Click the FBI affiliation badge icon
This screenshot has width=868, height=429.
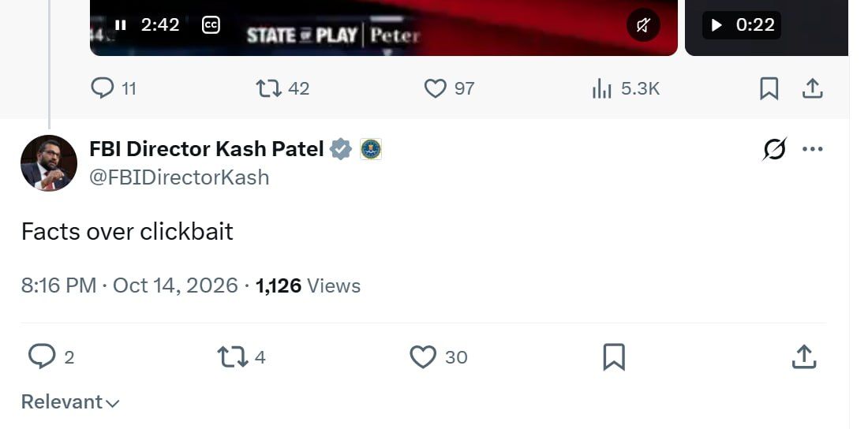click(x=371, y=150)
